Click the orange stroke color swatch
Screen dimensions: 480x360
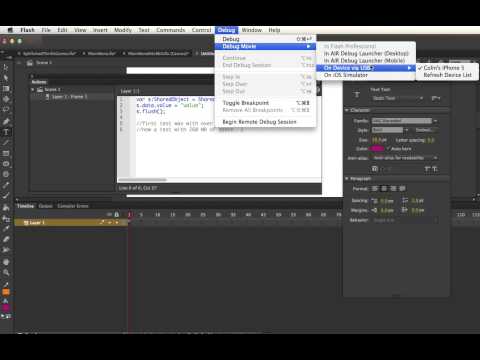click(6, 292)
